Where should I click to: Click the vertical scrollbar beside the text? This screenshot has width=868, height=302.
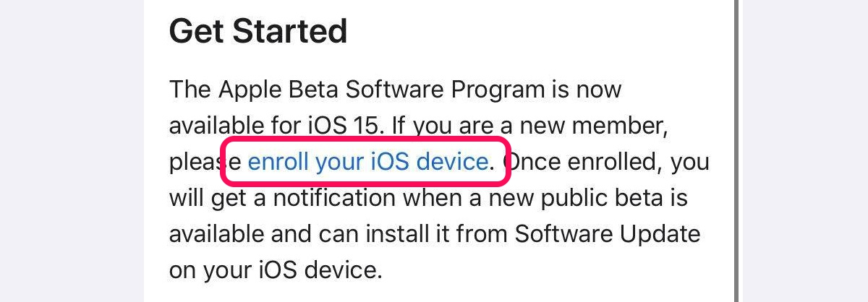(x=736, y=151)
